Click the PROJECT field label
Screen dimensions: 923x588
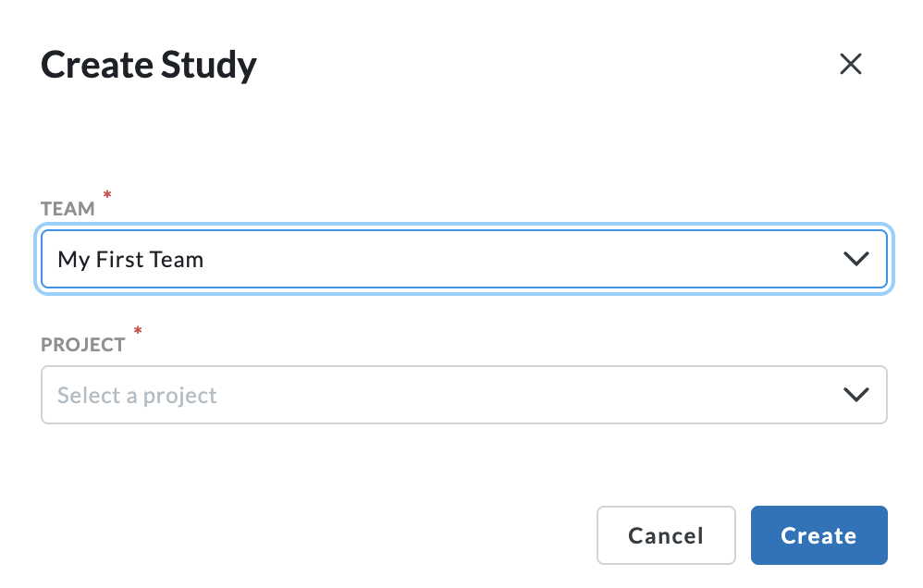click(83, 345)
